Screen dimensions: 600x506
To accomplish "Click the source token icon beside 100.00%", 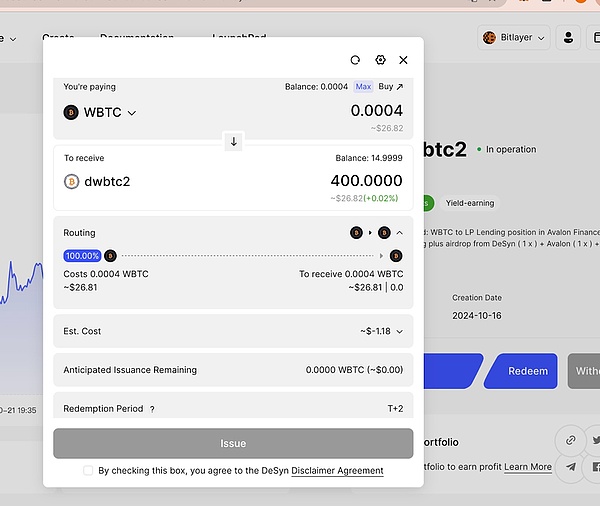I will tap(110, 256).
